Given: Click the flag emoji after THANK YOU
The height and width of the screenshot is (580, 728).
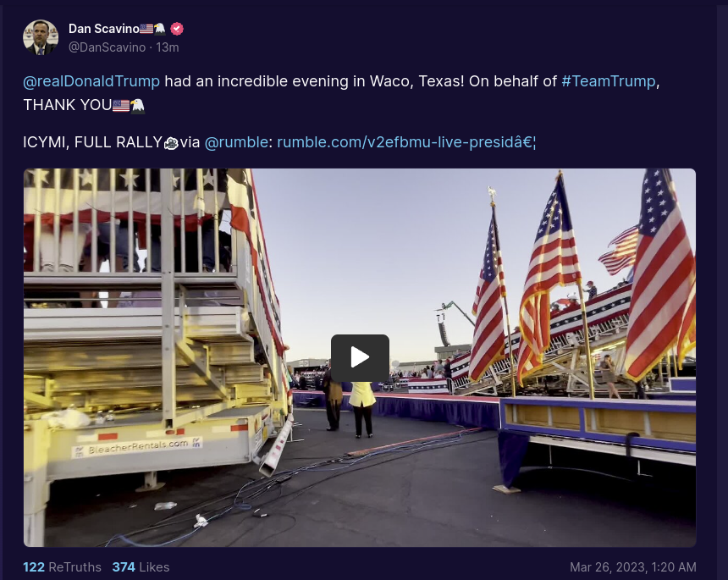Looking at the screenshot, I should 121,106.
